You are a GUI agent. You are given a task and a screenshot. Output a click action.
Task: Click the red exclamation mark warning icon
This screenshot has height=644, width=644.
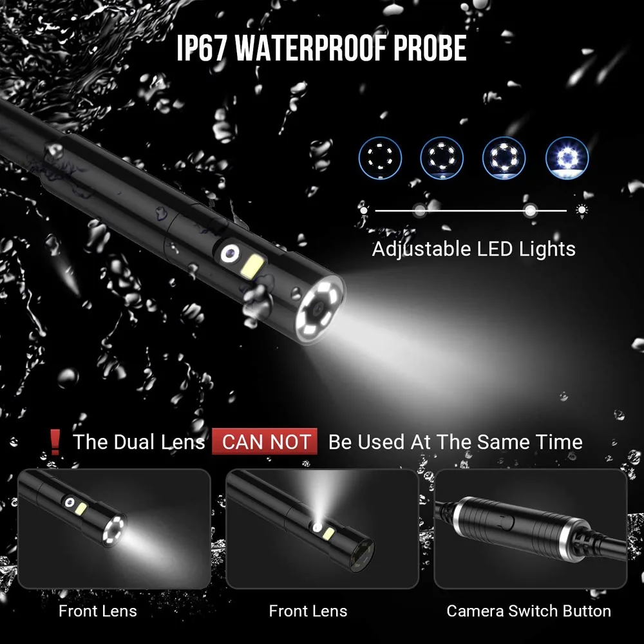coord(55,442)
